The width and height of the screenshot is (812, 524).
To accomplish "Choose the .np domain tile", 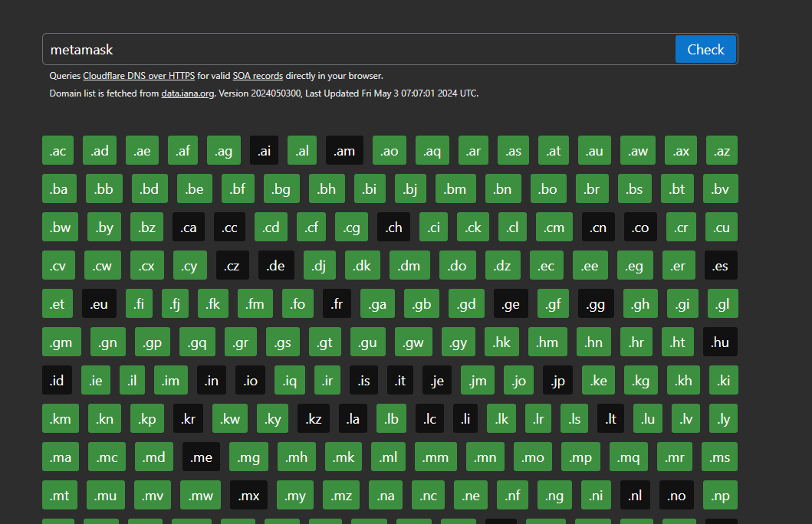I will tap(720, 496).
